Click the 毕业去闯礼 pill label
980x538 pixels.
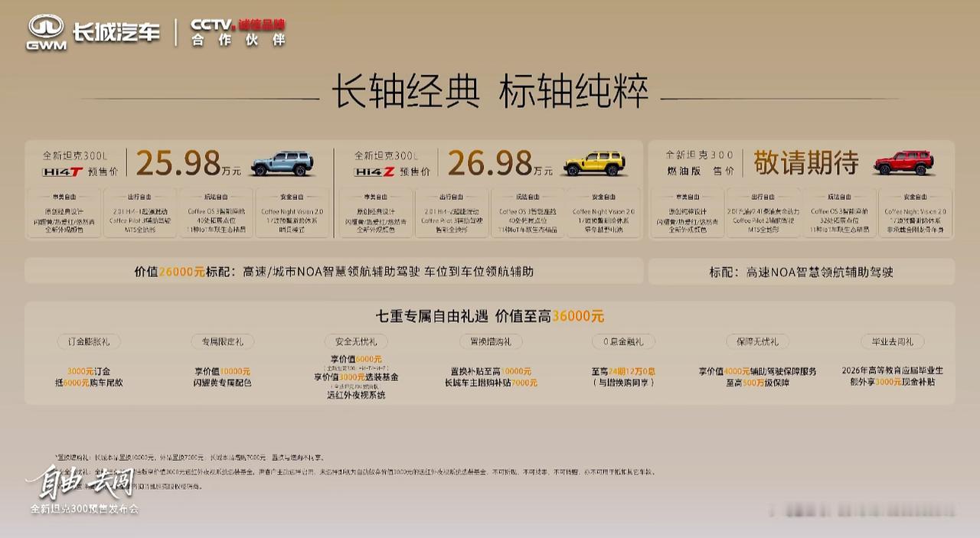pos(892,342)
